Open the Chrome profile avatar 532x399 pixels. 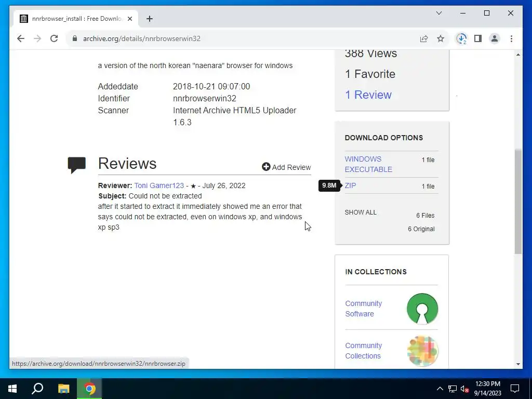(495, 38)
